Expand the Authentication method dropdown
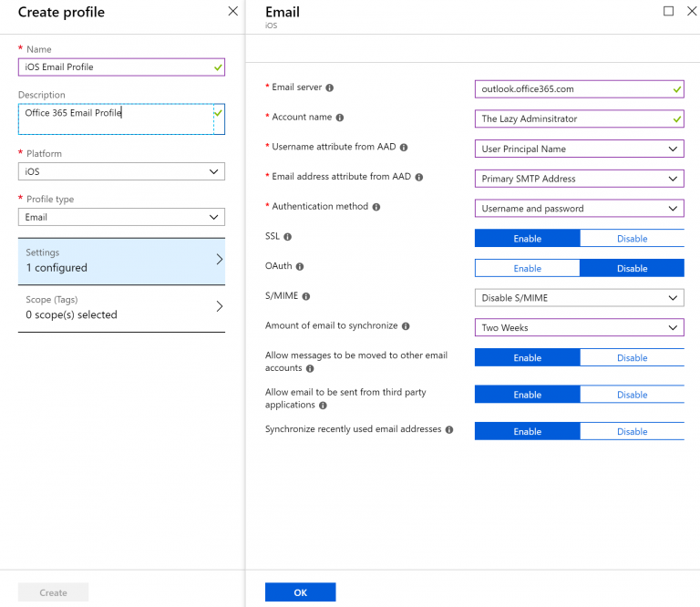700x607 pixels. 579,209
